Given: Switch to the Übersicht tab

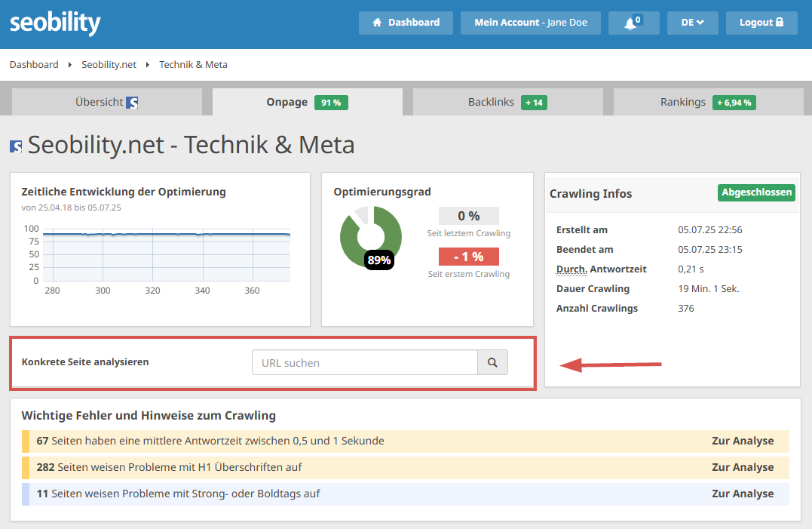Looking at the screenshot, I should pos(106,102).
